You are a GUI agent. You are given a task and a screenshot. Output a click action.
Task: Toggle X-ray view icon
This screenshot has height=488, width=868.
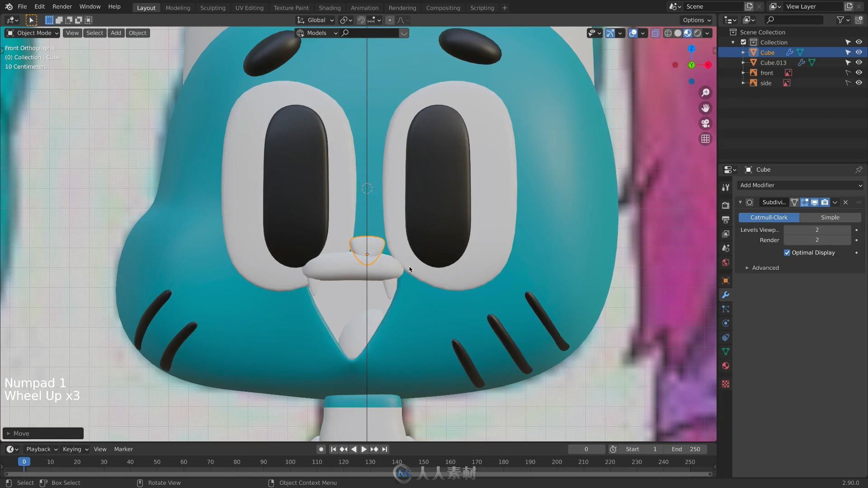coord(655,33)
